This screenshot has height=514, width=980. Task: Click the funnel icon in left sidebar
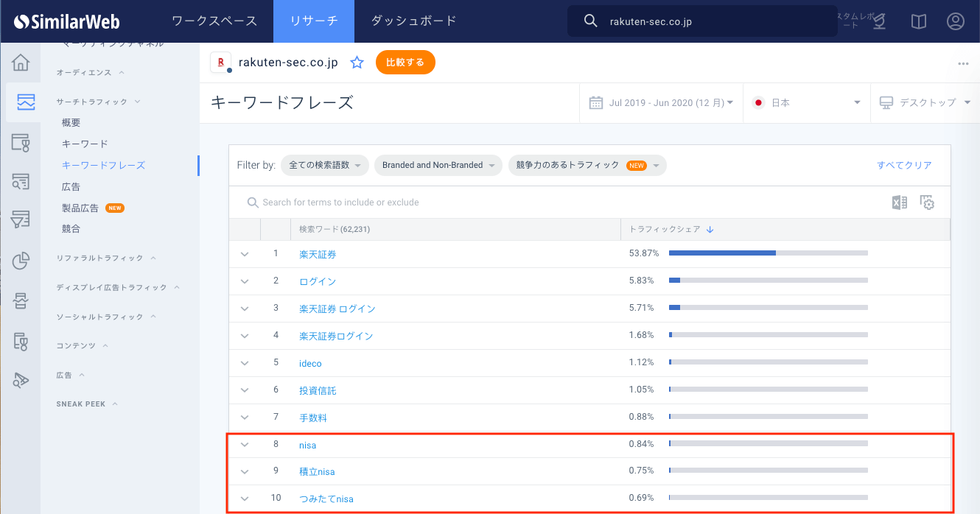coord(21,219)
